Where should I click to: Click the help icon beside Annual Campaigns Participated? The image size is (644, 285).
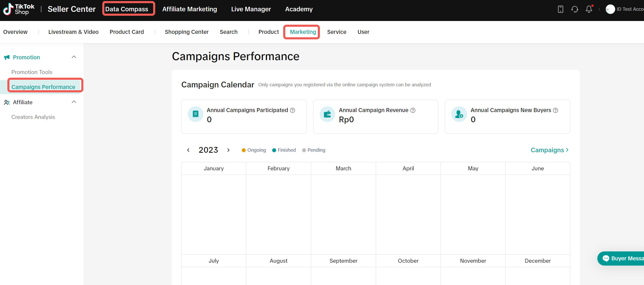pyautogui.click(x=293, y=110)
